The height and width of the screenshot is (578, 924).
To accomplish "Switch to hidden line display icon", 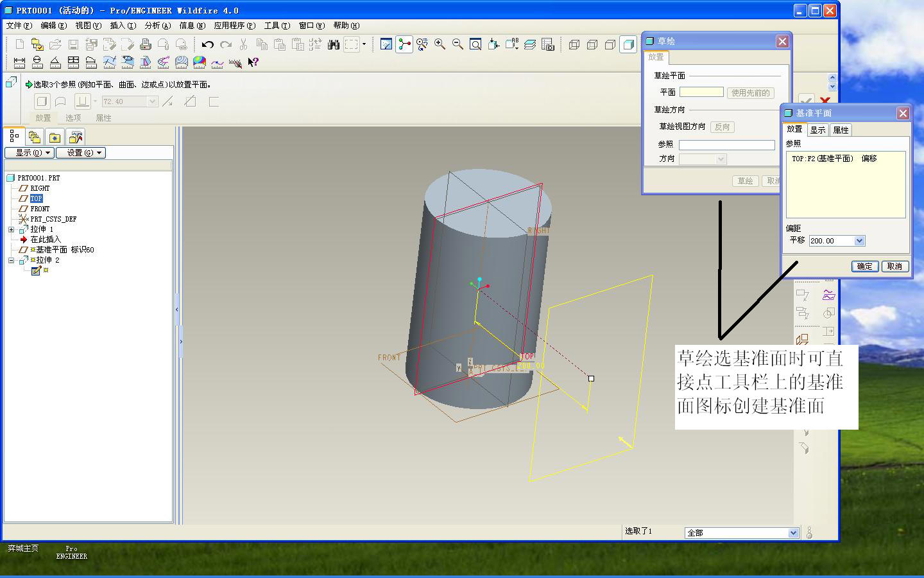I will click(592, 44).
